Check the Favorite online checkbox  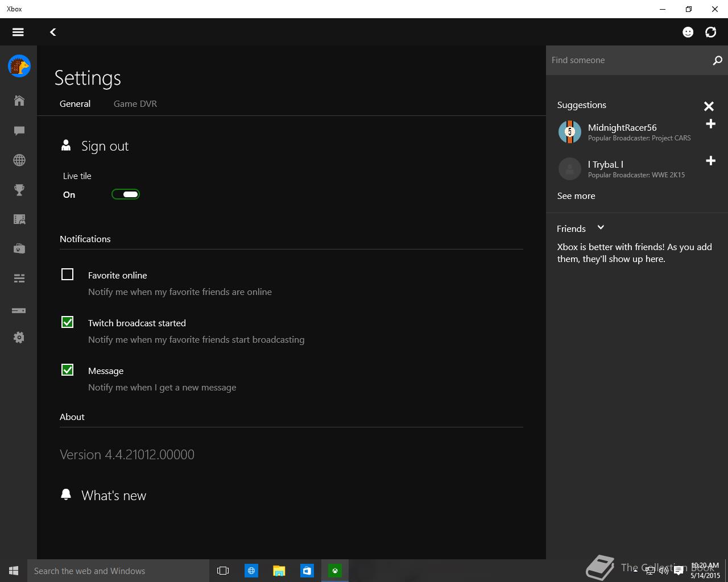[67, 275]
